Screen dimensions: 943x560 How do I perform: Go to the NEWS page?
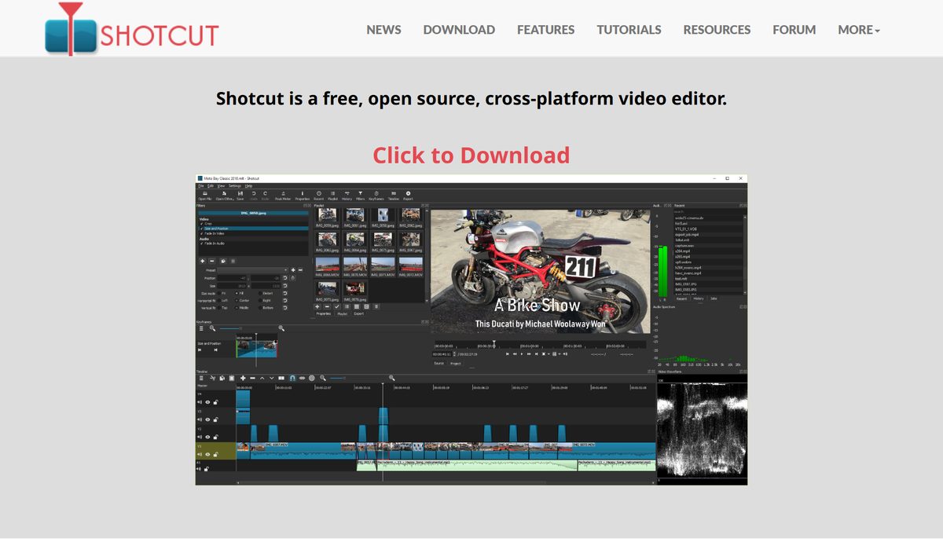point(383,30)
